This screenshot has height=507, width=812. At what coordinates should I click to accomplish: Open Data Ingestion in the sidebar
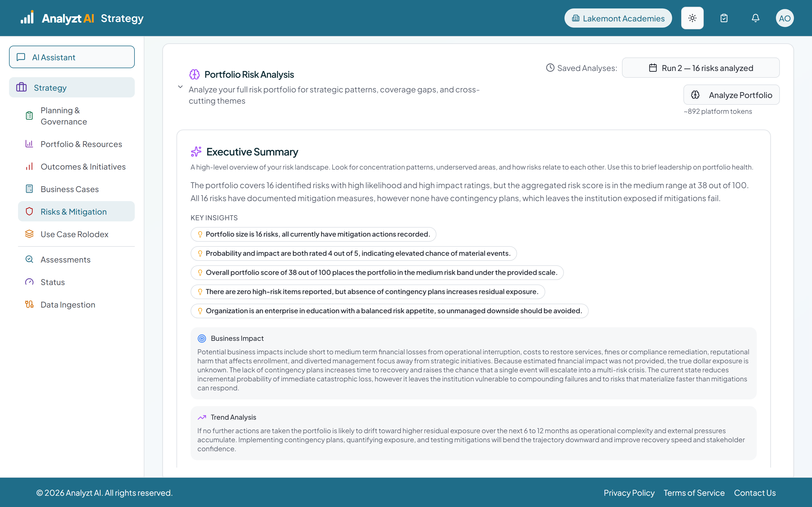tap(76, 304)
